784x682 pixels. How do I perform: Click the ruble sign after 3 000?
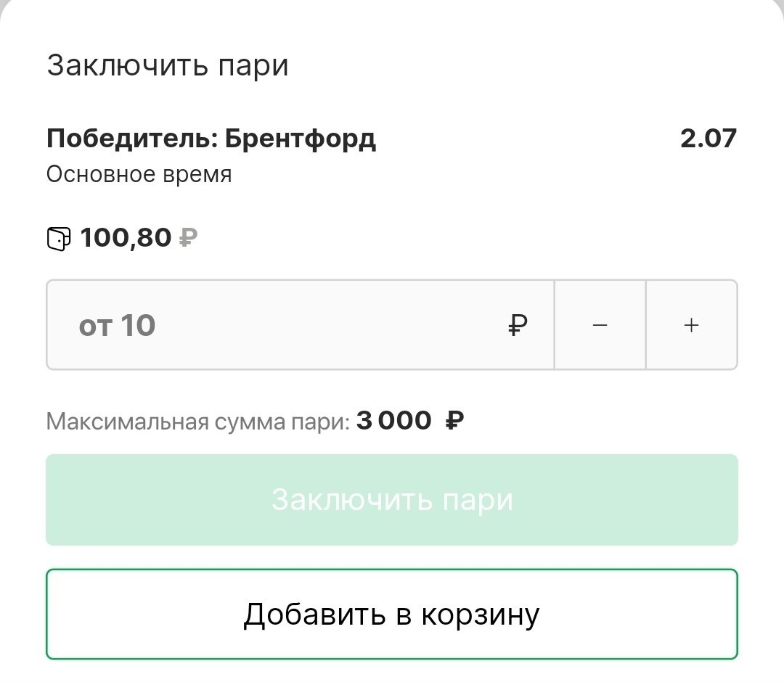tap(453, 420)
